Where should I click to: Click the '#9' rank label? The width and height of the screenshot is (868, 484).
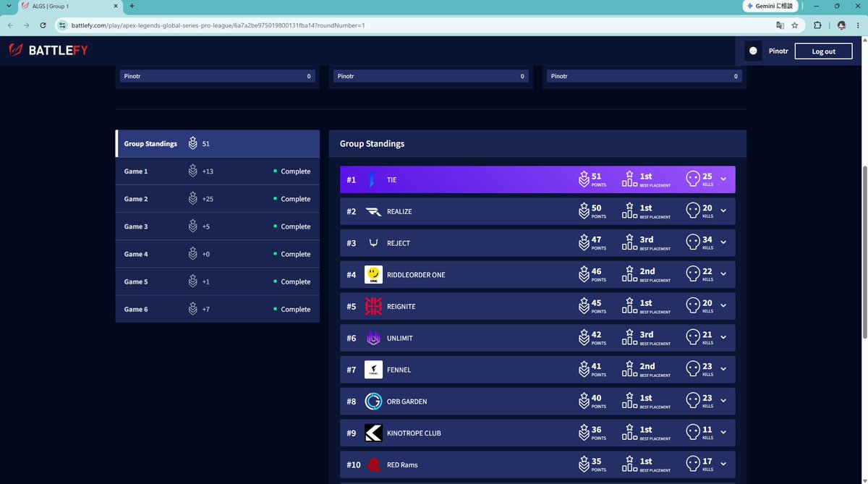351,433
